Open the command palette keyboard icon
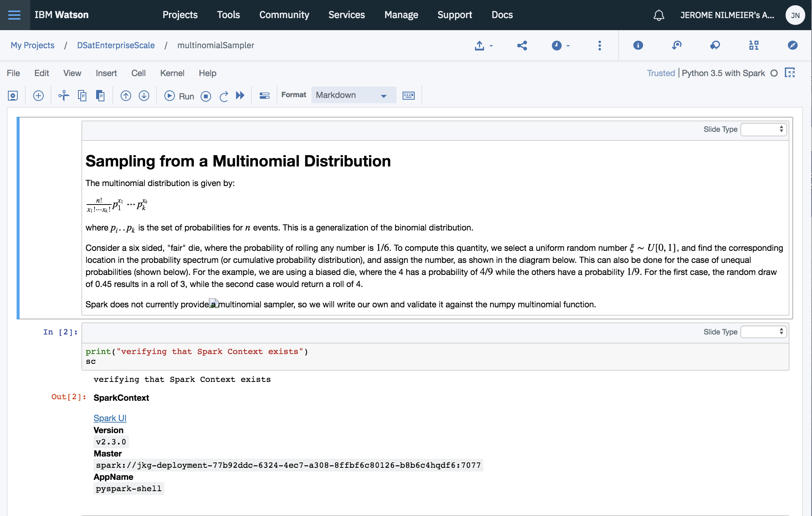 [x=408, y=96]
